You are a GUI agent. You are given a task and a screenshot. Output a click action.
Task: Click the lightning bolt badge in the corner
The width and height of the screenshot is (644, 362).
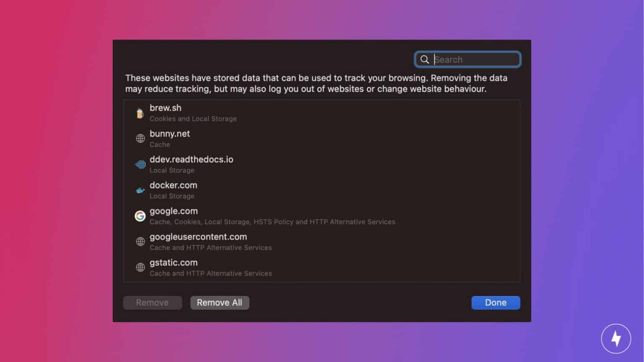click(616, 338)
